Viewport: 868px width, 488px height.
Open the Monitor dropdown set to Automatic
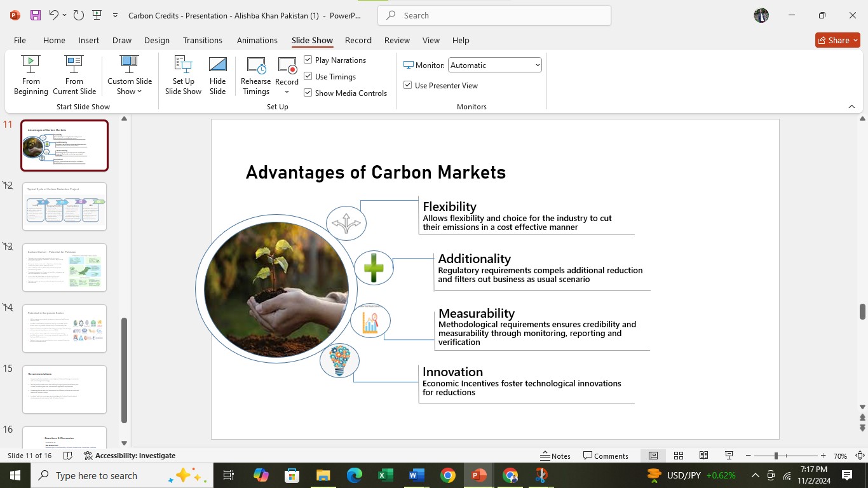494,65
